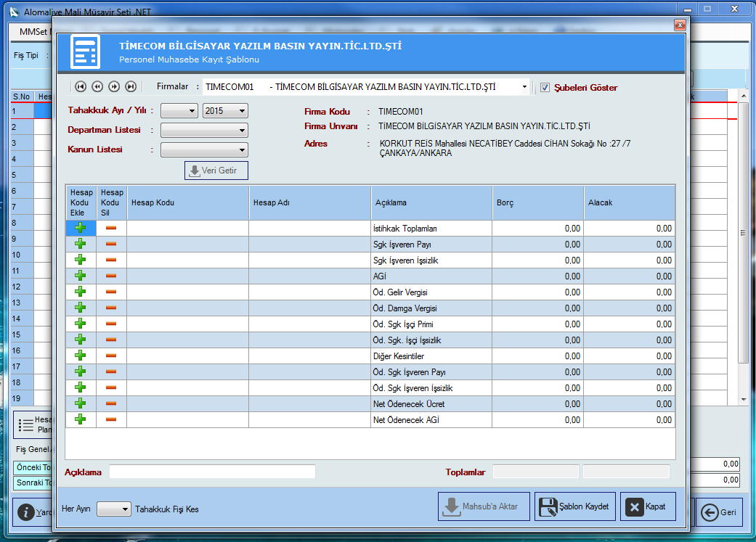Remove account code from Sgk İşveren Payı row

click(111, 244)
